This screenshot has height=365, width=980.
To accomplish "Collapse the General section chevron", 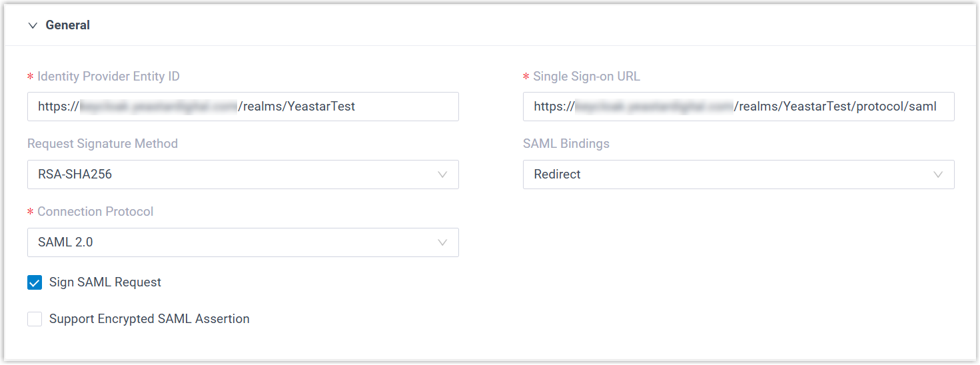I will tap(33, 25).
